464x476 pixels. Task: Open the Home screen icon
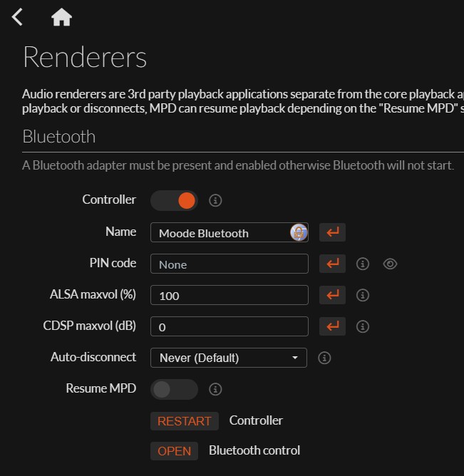(x=61, y=17)
